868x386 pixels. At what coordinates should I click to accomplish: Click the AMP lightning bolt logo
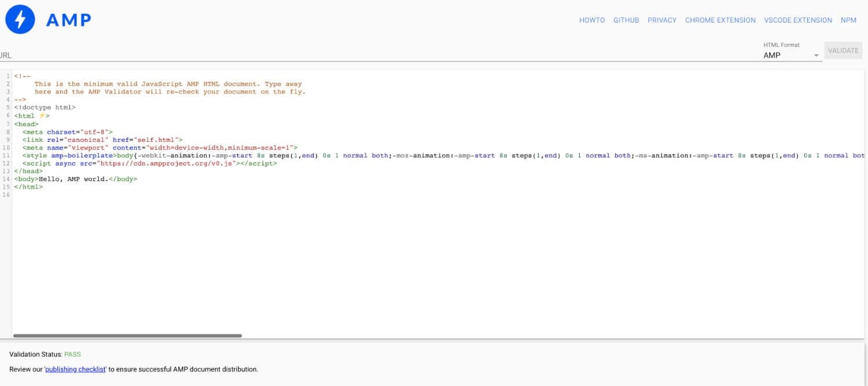pos(20,20)
